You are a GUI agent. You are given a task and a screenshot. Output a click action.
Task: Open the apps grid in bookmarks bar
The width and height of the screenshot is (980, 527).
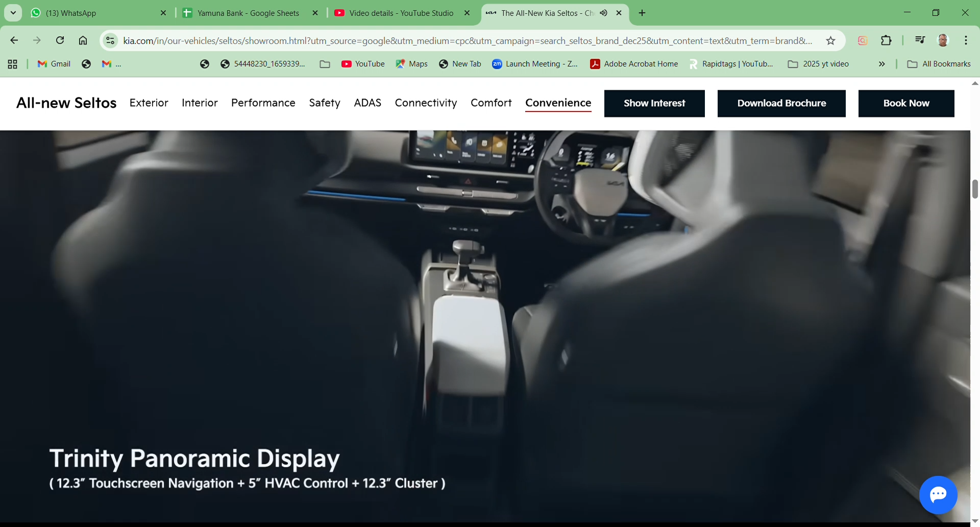[13, 64]
